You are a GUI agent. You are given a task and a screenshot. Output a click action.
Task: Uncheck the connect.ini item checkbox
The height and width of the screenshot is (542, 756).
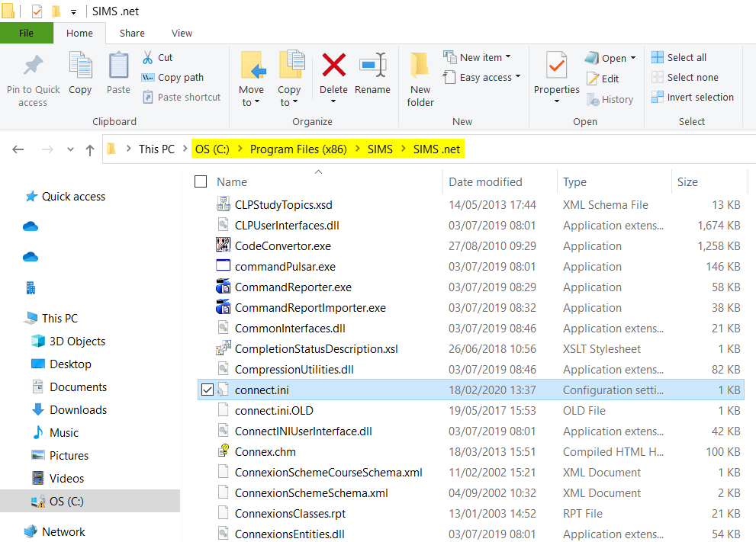(x=207, y=390)
